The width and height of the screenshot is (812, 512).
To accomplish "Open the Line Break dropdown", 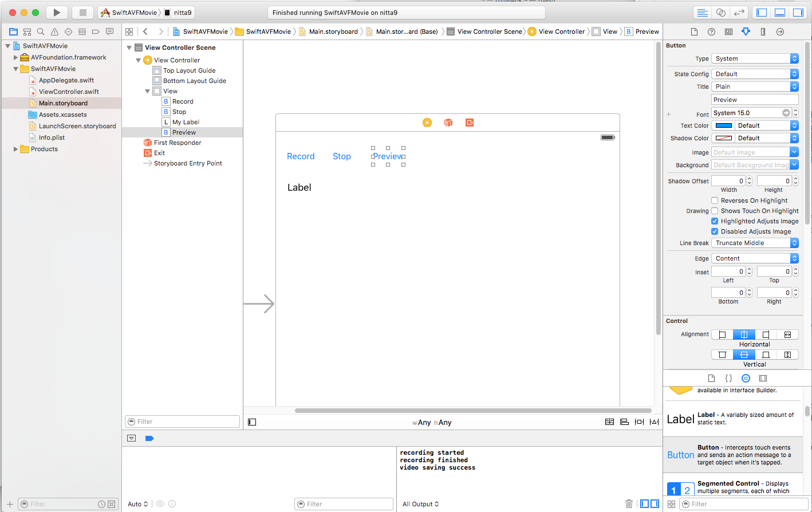I will pyautogui.click(x=754, y=243).
